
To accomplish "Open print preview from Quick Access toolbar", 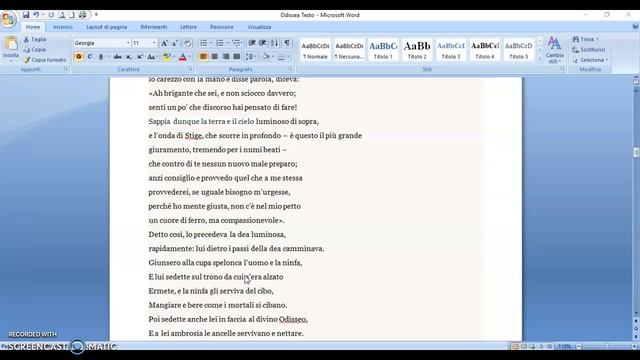I will 62,15.
